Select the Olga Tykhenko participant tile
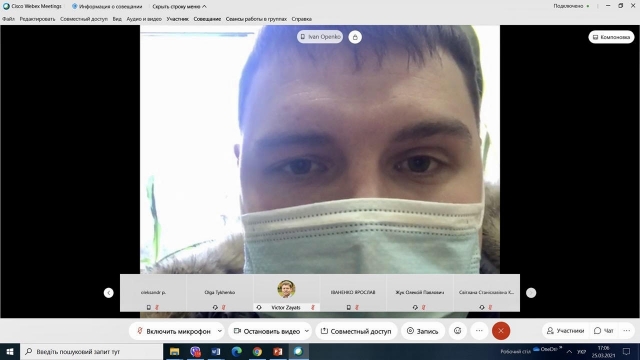This screenshot has width=640, height=360. coord(220,293)
